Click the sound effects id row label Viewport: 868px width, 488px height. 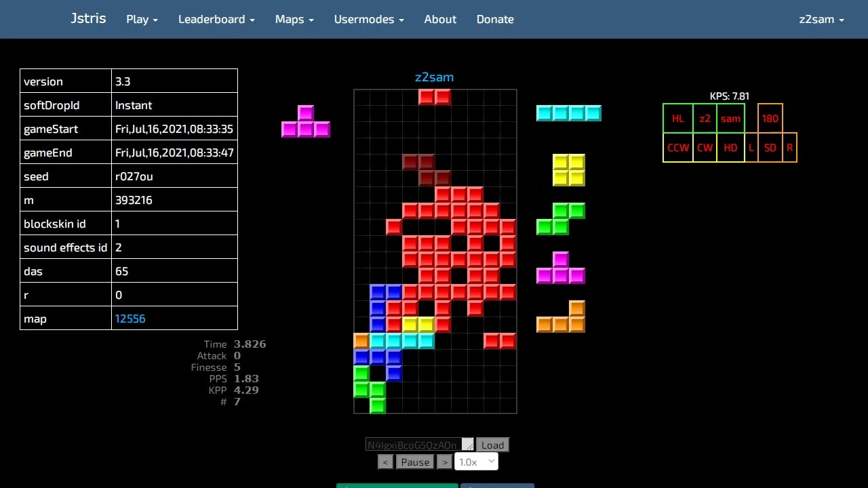pos(66,247)
